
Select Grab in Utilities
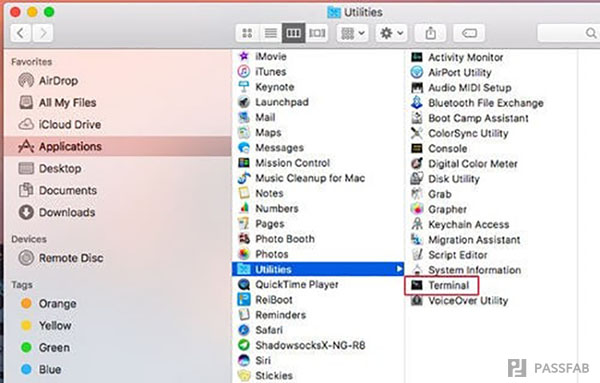431,194
